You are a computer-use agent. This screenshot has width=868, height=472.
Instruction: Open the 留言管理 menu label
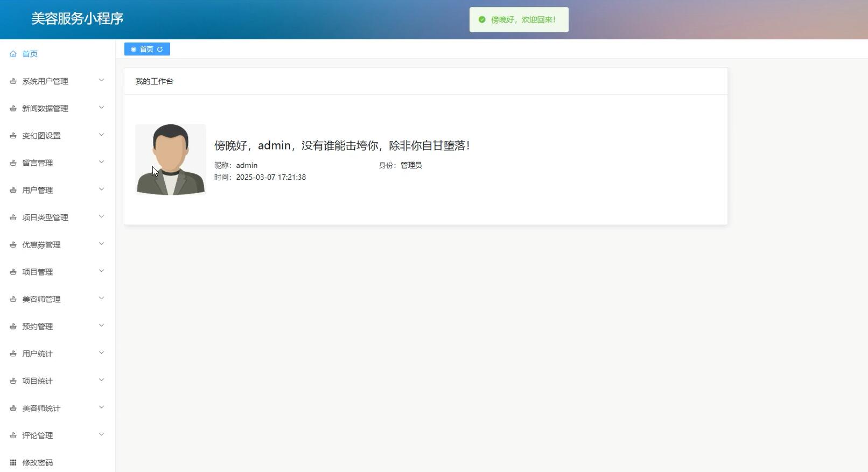38,163
